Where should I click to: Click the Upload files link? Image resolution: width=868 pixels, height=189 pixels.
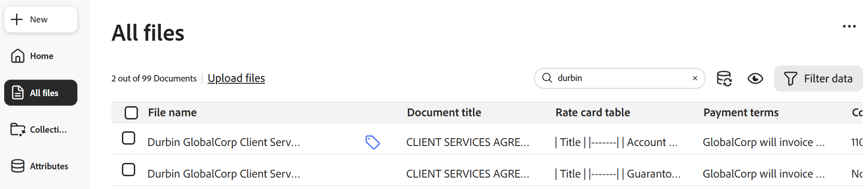pyautogui.click(x=236, y=78)
